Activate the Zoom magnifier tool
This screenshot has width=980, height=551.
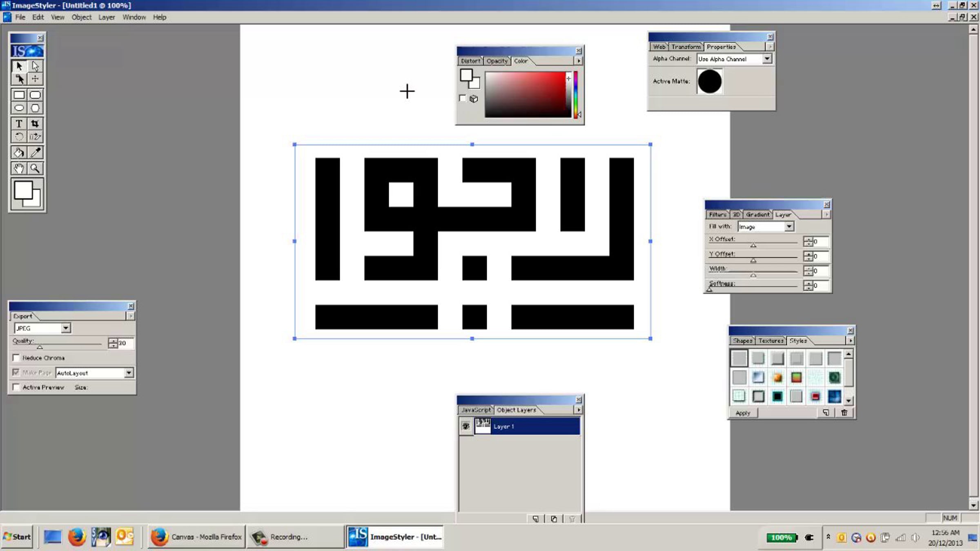[35, 168]
